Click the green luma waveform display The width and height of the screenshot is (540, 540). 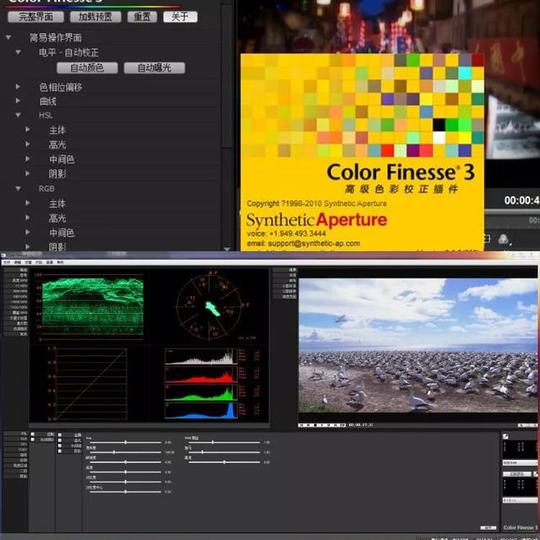pos(92,306)
